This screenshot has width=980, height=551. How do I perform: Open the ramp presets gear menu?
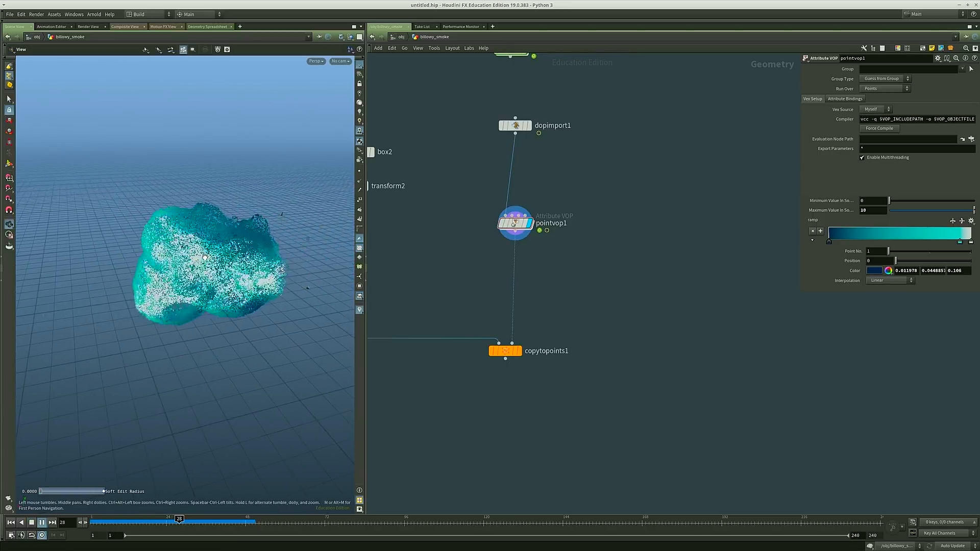click(971, 221)
